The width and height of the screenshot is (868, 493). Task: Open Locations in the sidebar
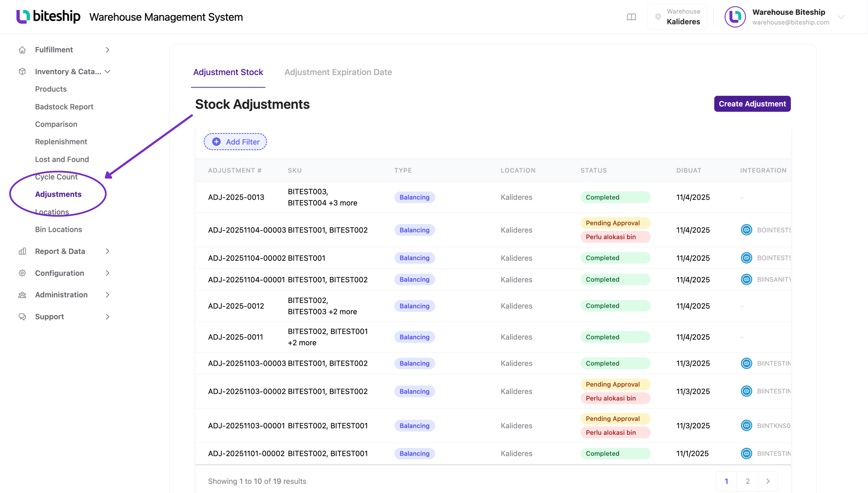[52, 212]
